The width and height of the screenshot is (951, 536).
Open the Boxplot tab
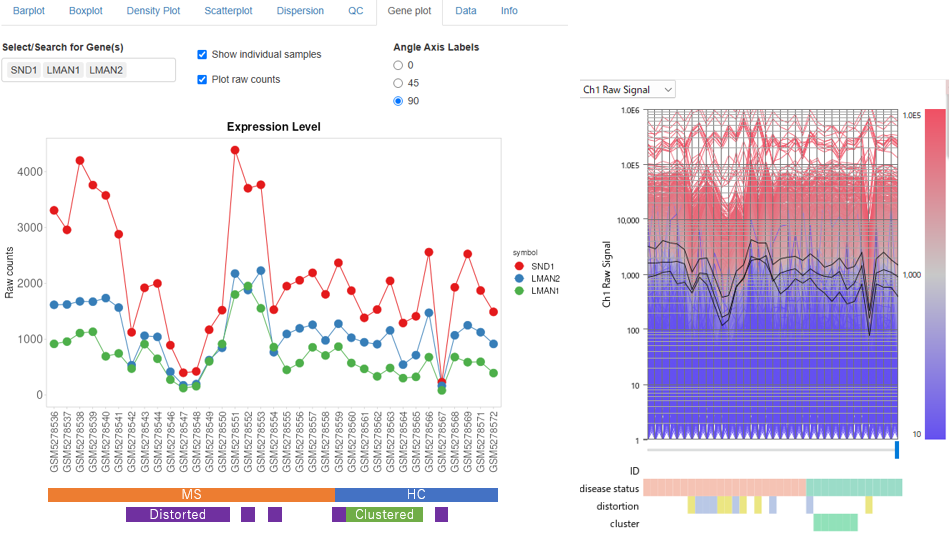coord(86,11)
